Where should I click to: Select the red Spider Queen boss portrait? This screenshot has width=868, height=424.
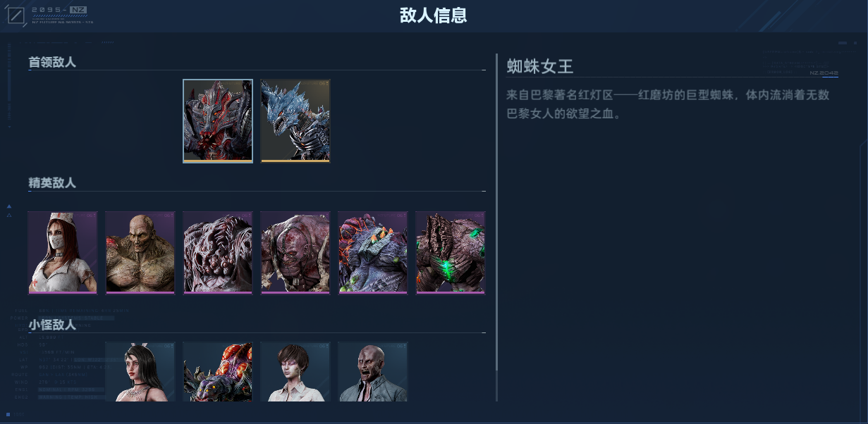pyautogui.click(x=218, y=121)
